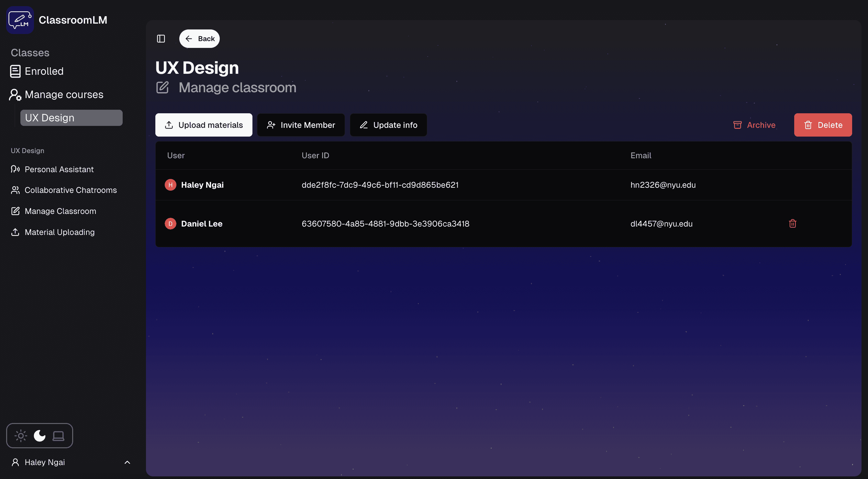Click Daniel Lee's avatar circle
This screenshot has width=868, height=479.
pos(170,224)
